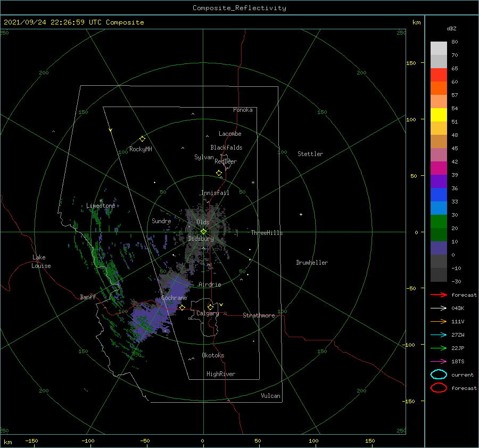The width and height of the screenshot is (479, 448).
Task: Click the red forecast arrow in legend
Action: (439, 295)
